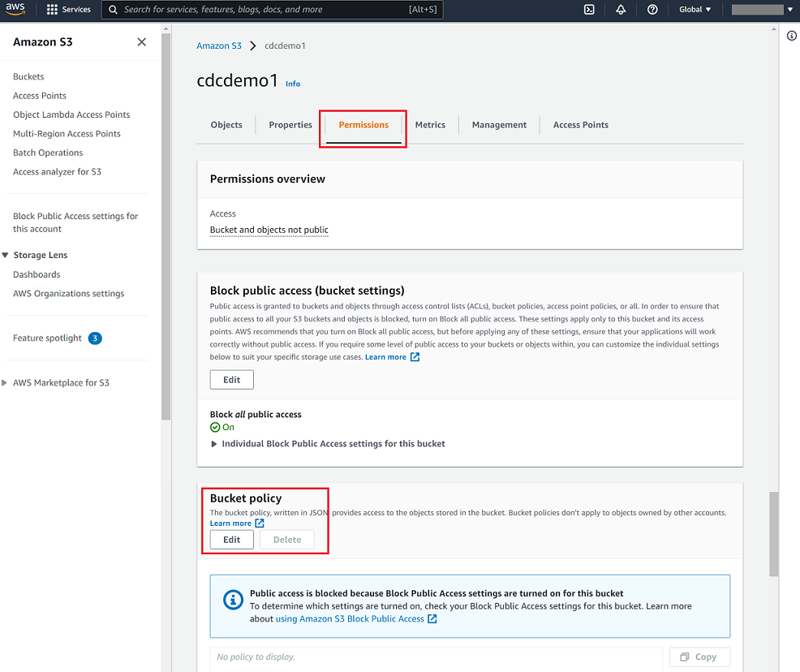The height and width of the screenshot is (672, 800).
Task: Click the AWS logo home icon
Action: tap(16, 10)
